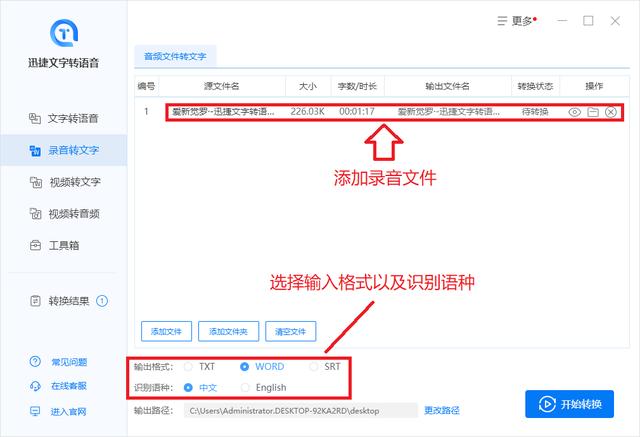
Task: Click the 常见问题 question mark icon
Action: tap(36, 362)
